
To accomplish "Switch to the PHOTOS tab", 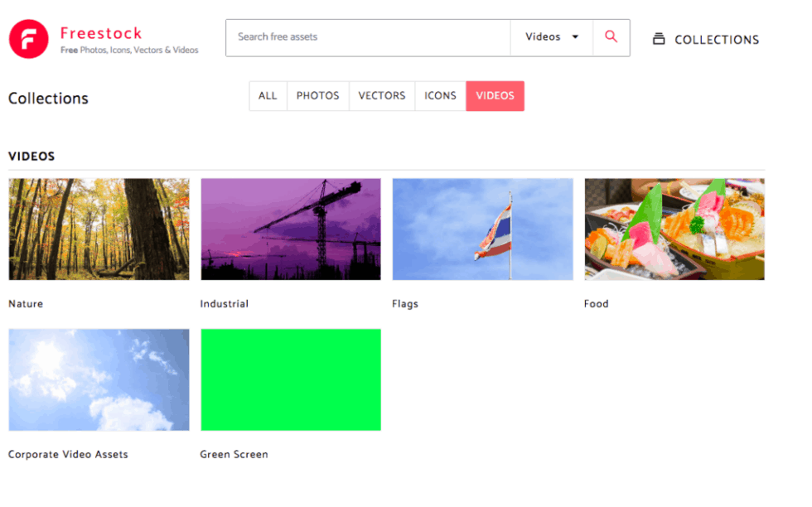I will (x=317, y=95).
